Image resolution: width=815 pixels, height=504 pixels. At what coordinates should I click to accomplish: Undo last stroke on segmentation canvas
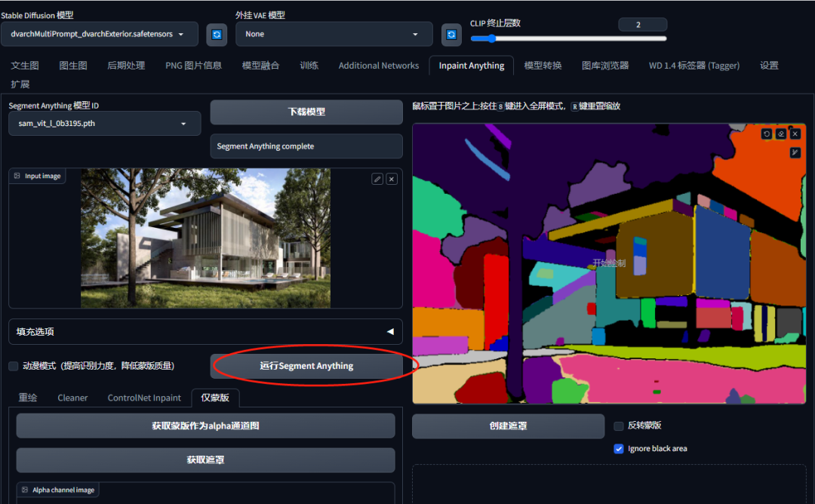click(766, 134)
